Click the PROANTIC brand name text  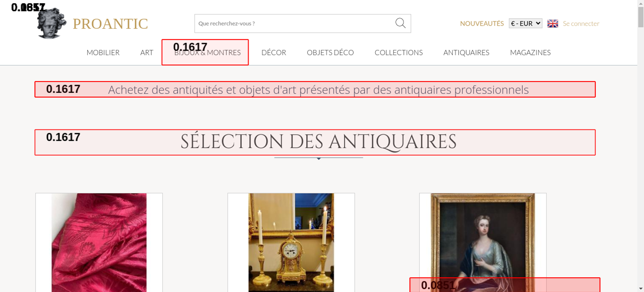tap(110, 24)
